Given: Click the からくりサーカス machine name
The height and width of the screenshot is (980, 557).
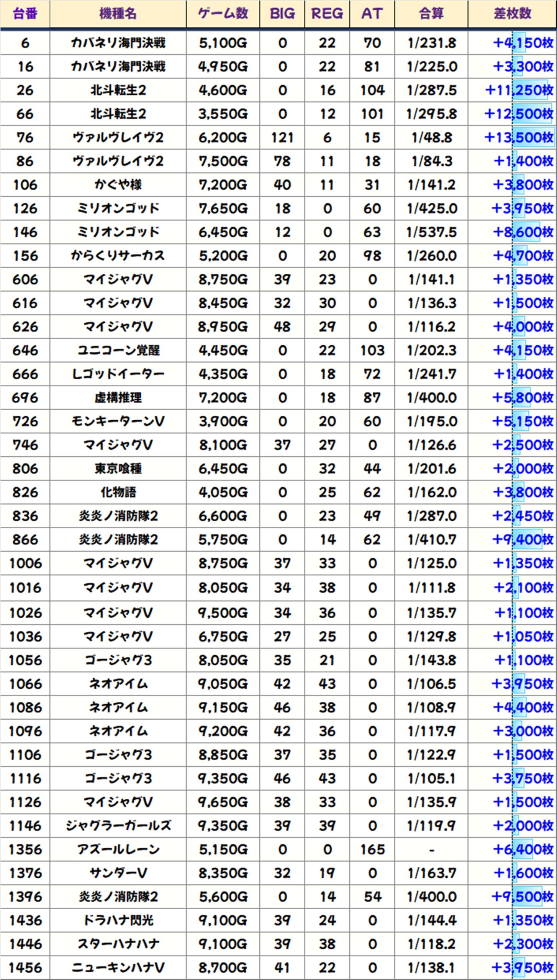Looking at the screenshot, I should pos(118,256).
